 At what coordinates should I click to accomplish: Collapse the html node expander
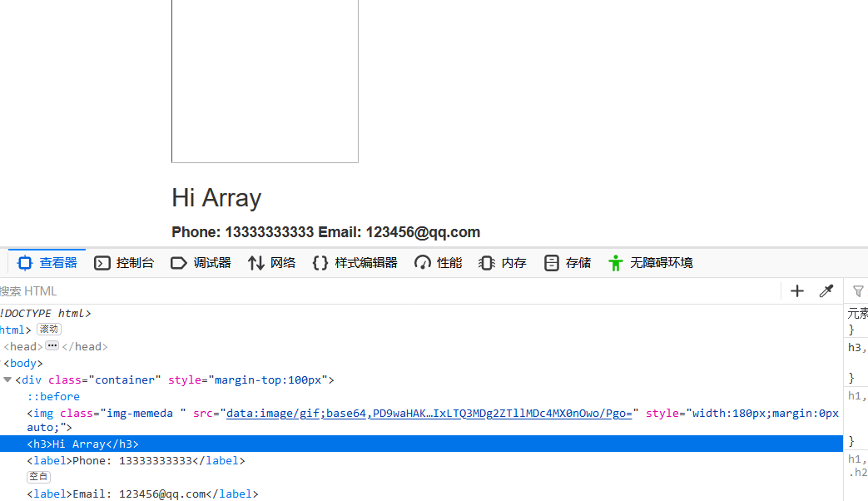point(2,330)
